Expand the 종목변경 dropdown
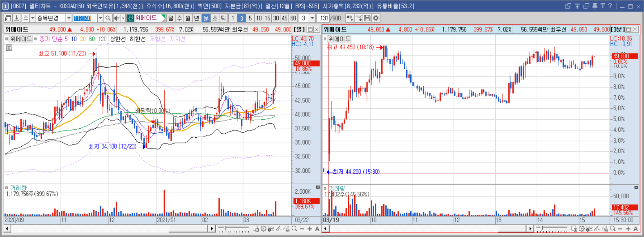The image size is (644, 237). (68, 18)
